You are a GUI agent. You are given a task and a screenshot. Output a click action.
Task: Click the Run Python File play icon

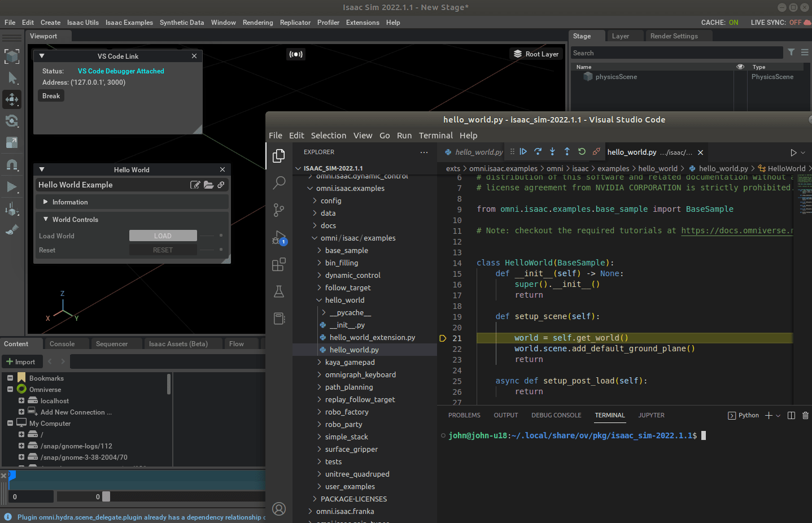coord(793,152)
